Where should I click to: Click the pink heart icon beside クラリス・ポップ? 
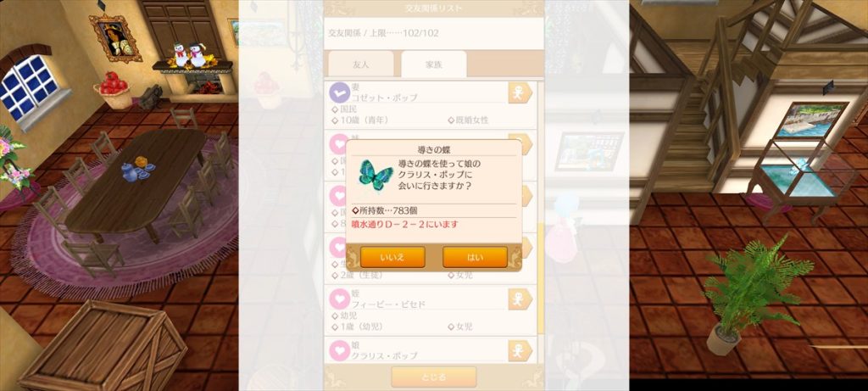point(339,351)
